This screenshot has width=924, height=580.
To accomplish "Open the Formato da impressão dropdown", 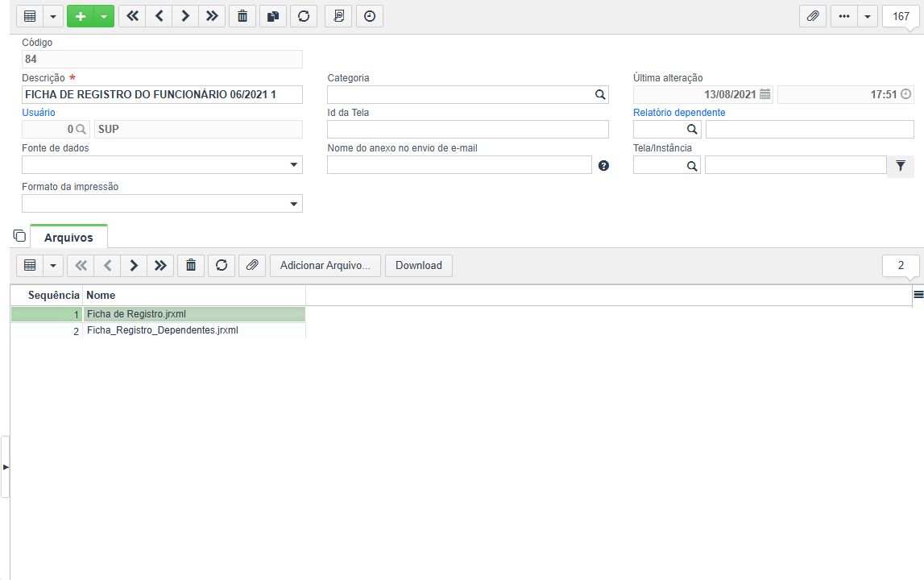I will point(293,204).
